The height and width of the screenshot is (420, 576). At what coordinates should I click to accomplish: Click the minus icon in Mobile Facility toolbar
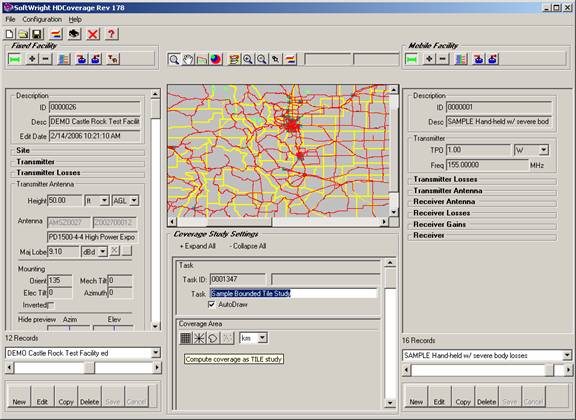pyautogui.click(x=443, y=59)
